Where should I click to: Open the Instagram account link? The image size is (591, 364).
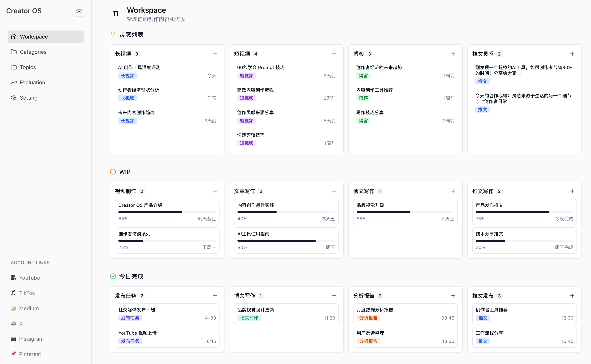click(x=45, y=339)
